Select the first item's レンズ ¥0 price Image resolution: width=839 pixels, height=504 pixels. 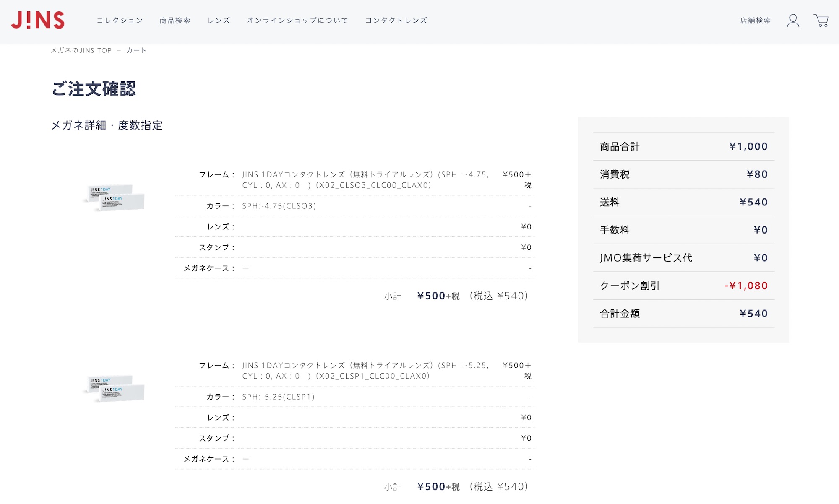[526, 226]
